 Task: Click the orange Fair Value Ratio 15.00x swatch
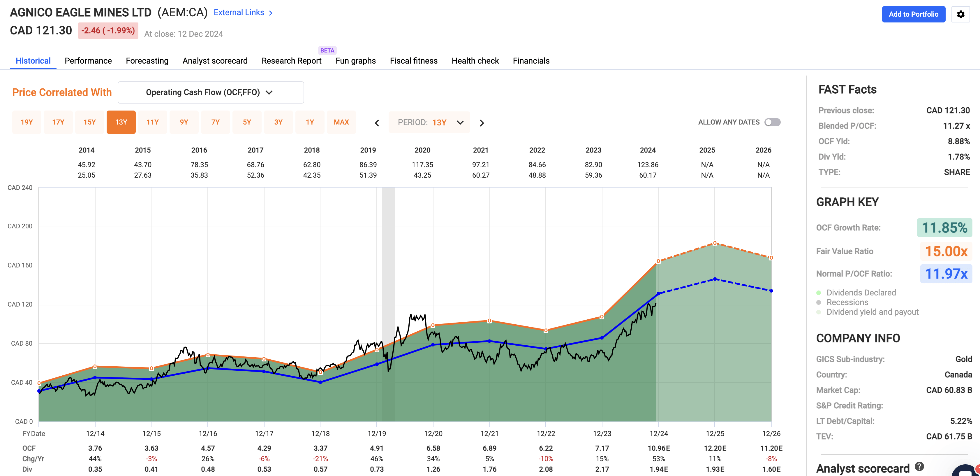pos(946,251)
